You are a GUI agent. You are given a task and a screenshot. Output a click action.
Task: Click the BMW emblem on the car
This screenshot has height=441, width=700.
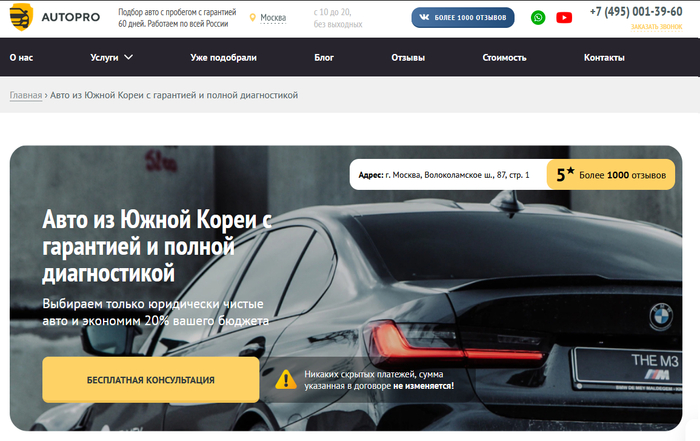pyautogui.click(x=659, y=314)
